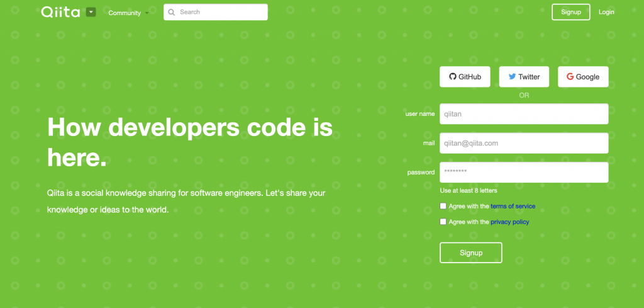Click the 'mail' field label
This screenshot has height=308, width=644.
[429, 143]
